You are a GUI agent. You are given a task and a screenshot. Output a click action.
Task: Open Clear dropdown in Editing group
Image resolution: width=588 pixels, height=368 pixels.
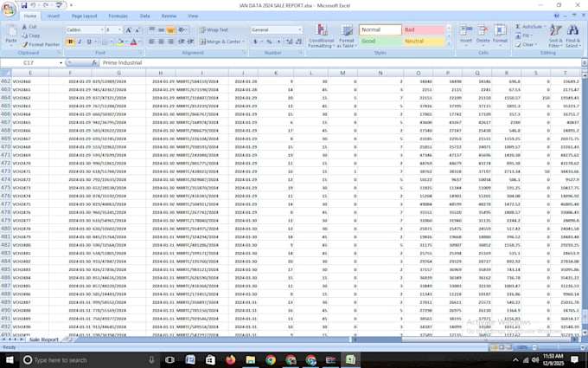(526, 44)
